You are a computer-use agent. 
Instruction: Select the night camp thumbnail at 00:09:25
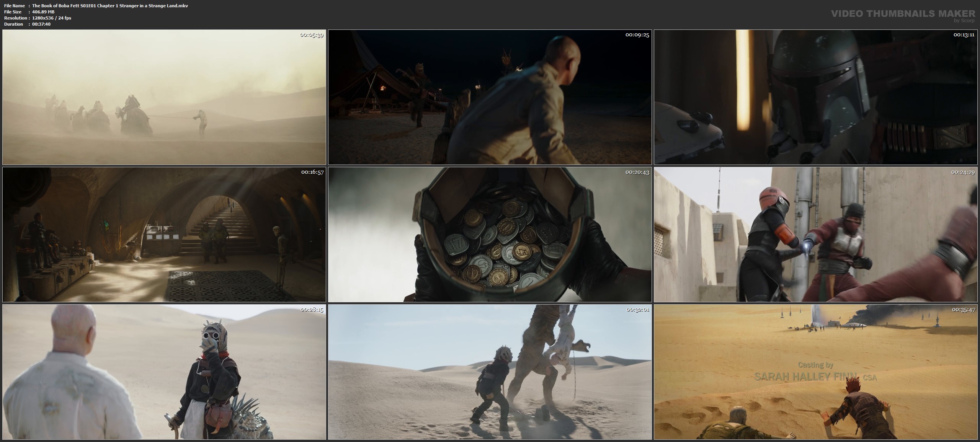coord(490,97)
